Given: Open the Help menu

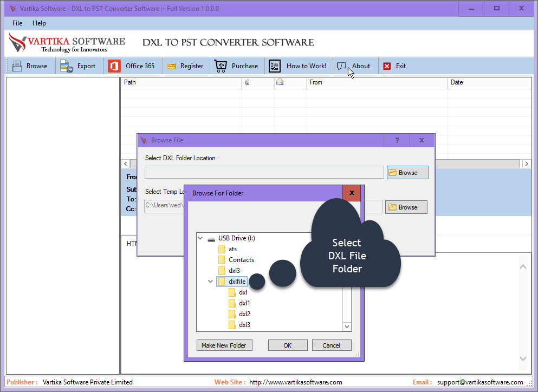Looking at the screenshot, I should pyautogui.click(x=39, y=23).
